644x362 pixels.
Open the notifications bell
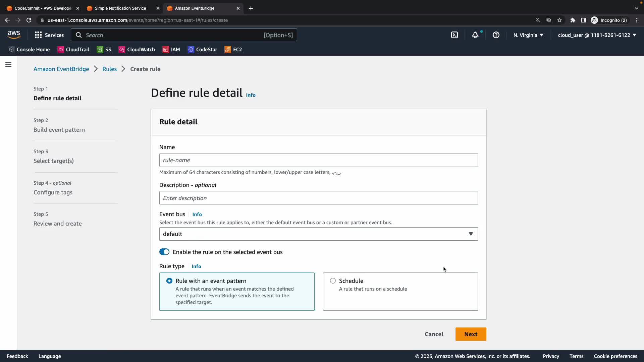click(x=475, y=35)
